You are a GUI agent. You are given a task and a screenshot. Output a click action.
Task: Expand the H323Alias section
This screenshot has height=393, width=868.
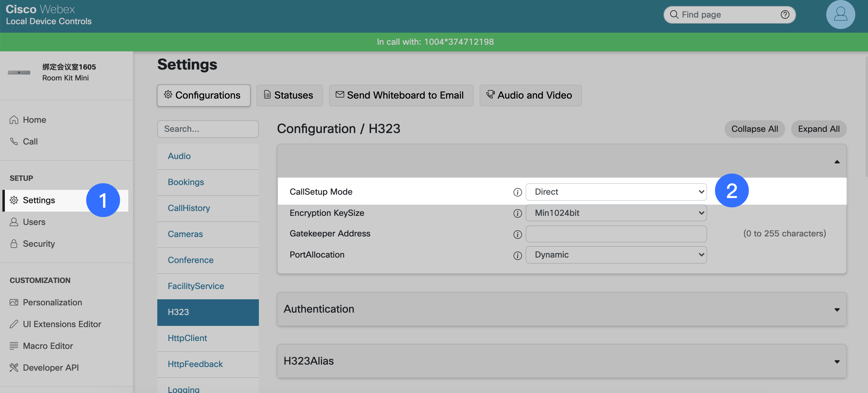562,361
